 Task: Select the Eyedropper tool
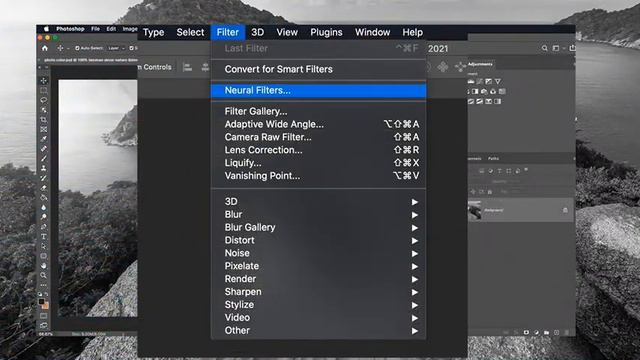(x=44, y=139)
